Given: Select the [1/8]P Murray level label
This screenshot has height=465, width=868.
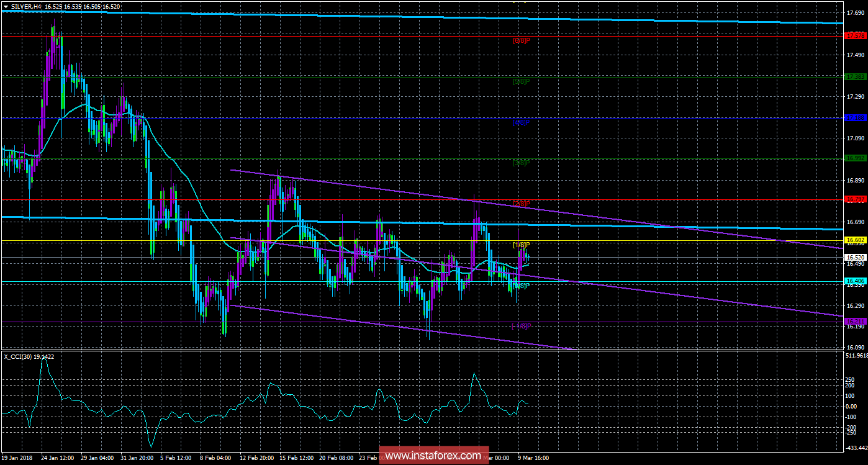Looking at the screenshot, I should click(x=522, y=245).
